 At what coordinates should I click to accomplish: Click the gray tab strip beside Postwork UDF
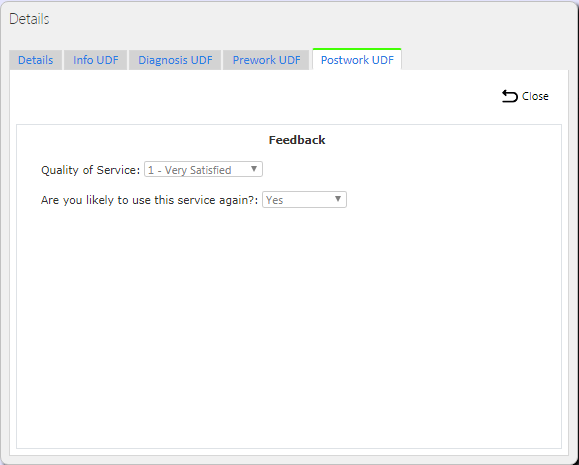[485, 60]
